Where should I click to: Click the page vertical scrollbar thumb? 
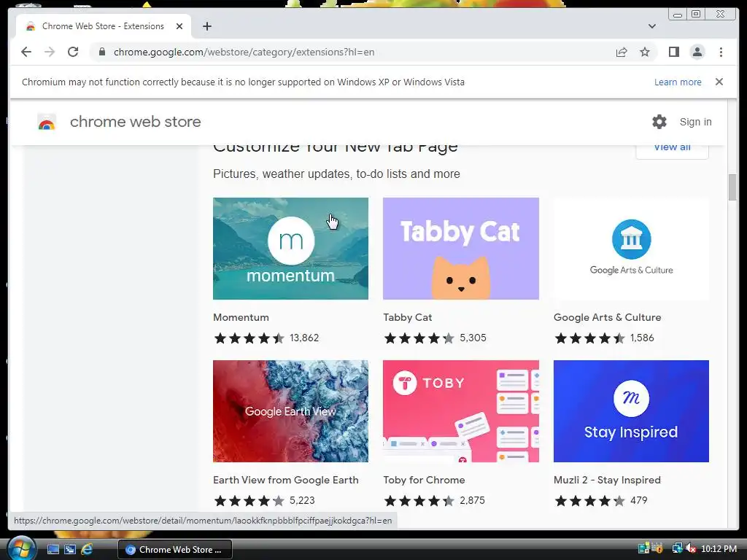(732, 187)
